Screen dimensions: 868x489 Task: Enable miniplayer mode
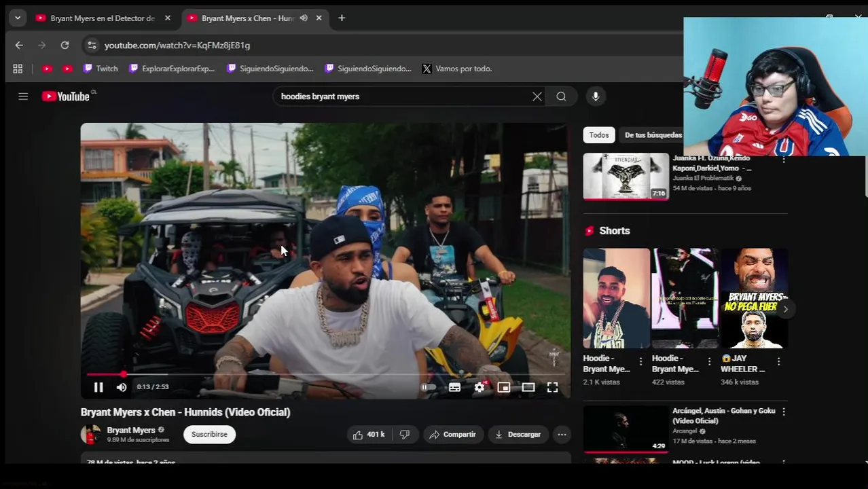coord(503,387)
